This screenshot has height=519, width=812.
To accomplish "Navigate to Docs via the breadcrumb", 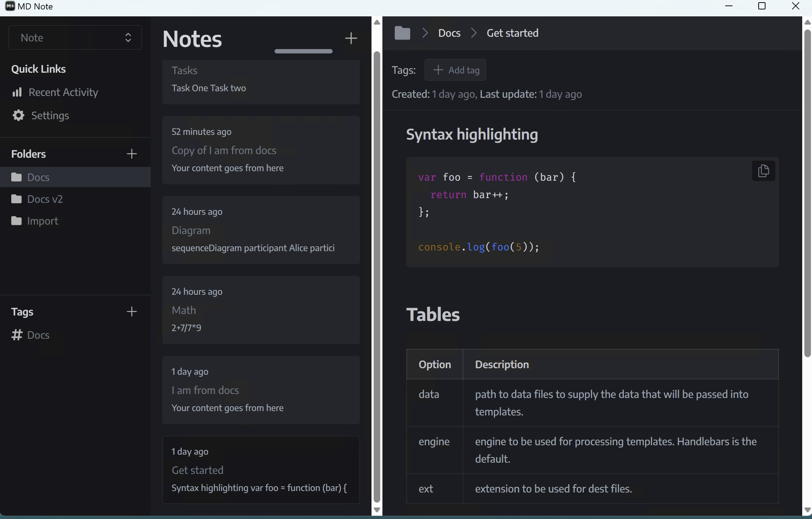I will [x=449, y=33].
